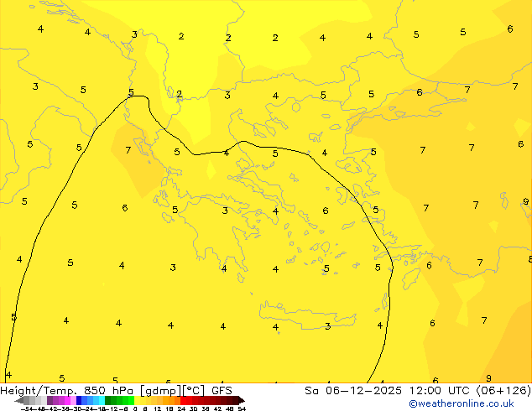Pick the dark green legend swatch at -18
The width and height of the screenshot is (532, 411).
click(x=108, y=400)
